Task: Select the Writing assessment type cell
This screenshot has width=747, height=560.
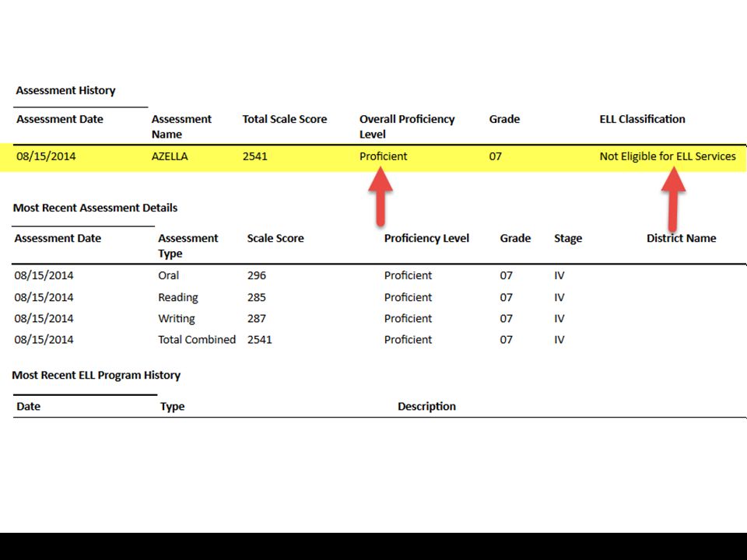Action: click(177, 319)
